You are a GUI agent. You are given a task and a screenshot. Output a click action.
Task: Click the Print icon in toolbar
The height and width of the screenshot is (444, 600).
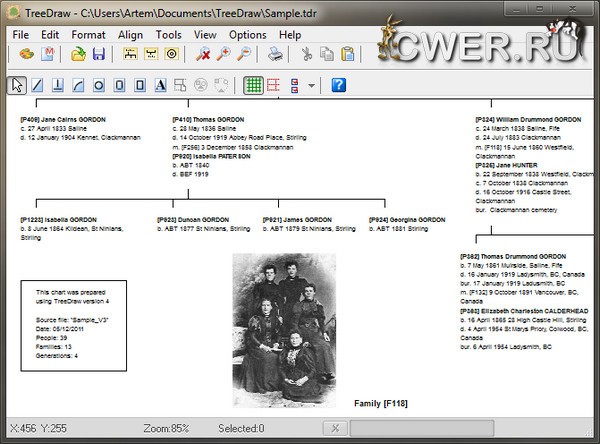click(275, 54)
